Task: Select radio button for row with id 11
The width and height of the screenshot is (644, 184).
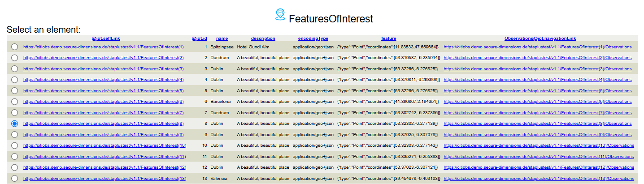Action: coord(15,156)
